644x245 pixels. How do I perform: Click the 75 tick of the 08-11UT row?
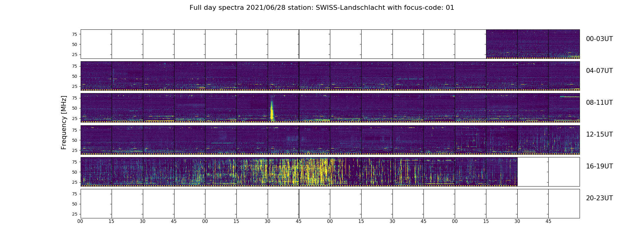(x=75, y=98)
